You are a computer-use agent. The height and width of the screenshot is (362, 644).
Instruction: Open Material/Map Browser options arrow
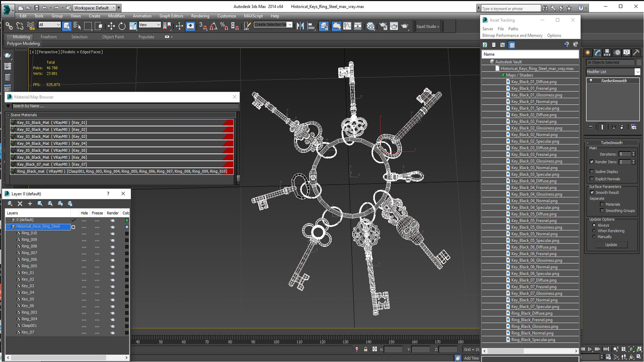pos(8,106)
